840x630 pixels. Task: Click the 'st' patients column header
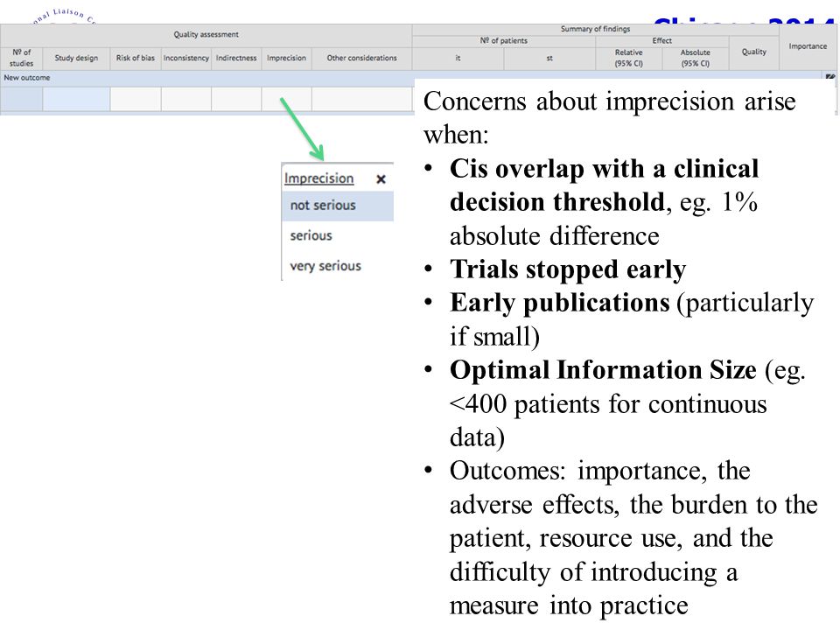click(549, 58)
